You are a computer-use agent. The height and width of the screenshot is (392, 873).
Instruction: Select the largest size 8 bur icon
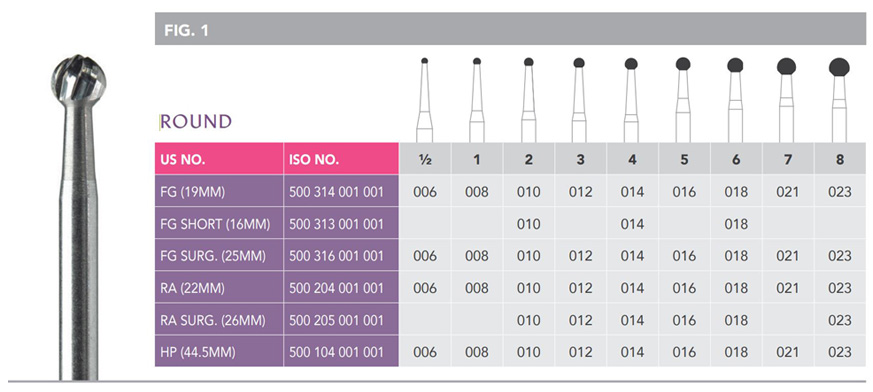839,100
